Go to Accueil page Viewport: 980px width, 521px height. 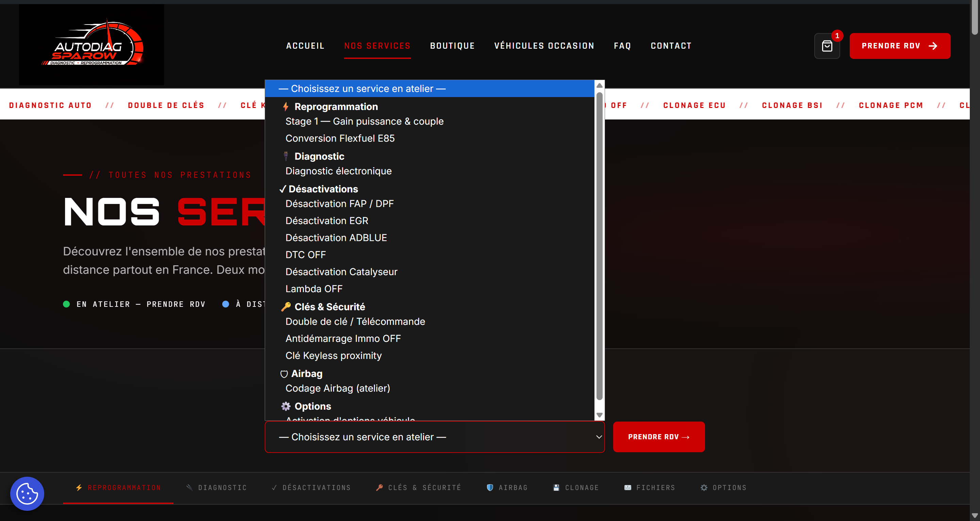305,46
